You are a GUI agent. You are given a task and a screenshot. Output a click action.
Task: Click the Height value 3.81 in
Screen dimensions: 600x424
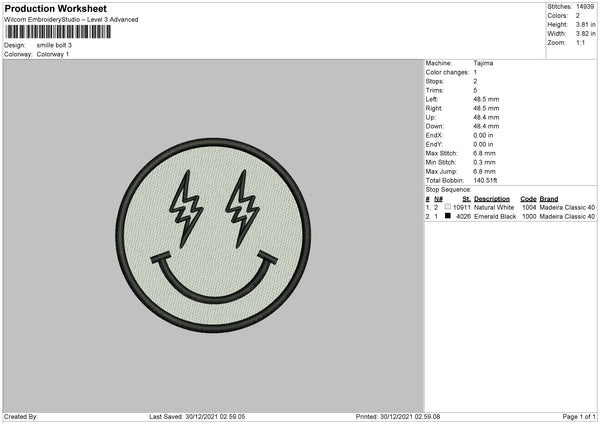[585, 24]
